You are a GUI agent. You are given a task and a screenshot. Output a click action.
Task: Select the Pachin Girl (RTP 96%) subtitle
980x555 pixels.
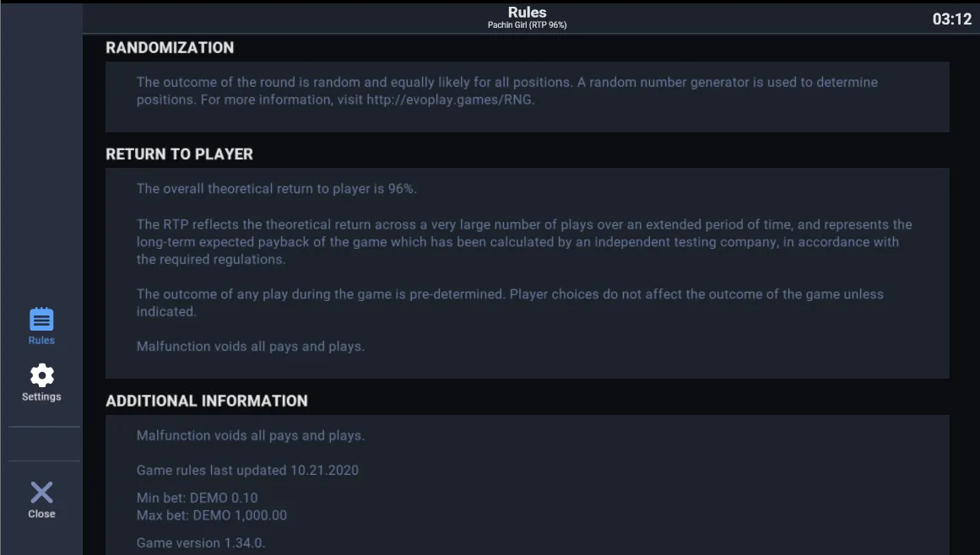pos(527,25)
